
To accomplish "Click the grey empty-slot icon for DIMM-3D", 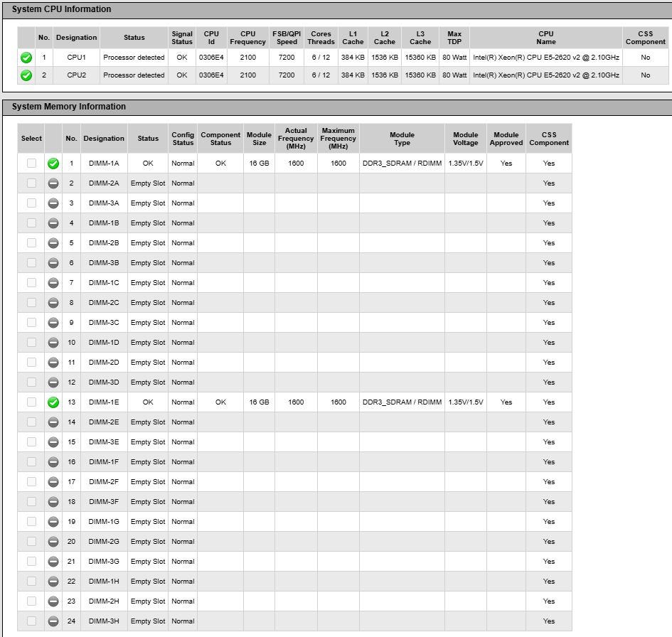I will pyautogui.click(x=53, y=382).
